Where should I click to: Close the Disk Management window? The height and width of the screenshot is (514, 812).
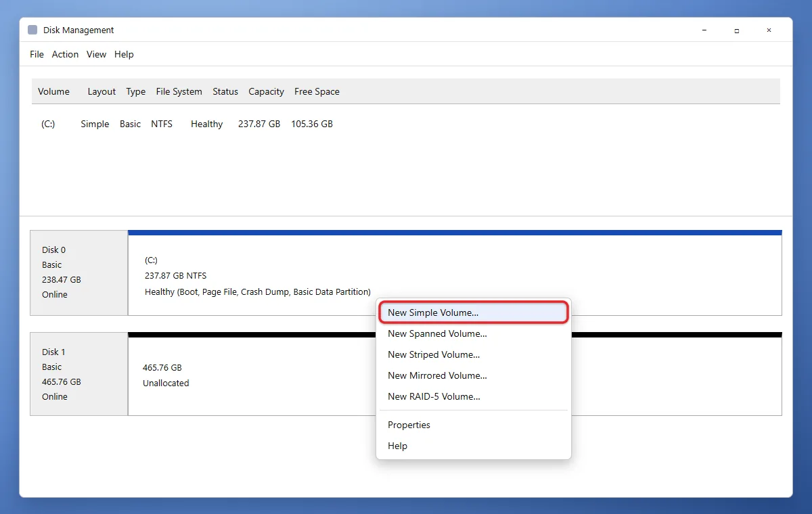(769, 30)
